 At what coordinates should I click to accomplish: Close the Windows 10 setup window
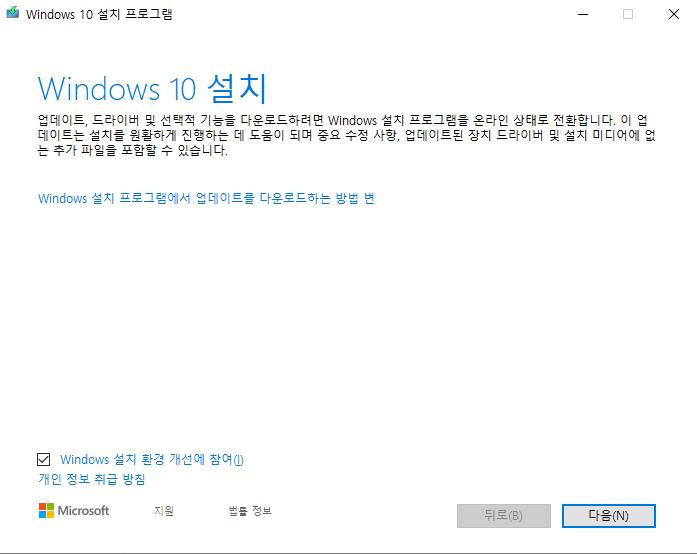674,14
